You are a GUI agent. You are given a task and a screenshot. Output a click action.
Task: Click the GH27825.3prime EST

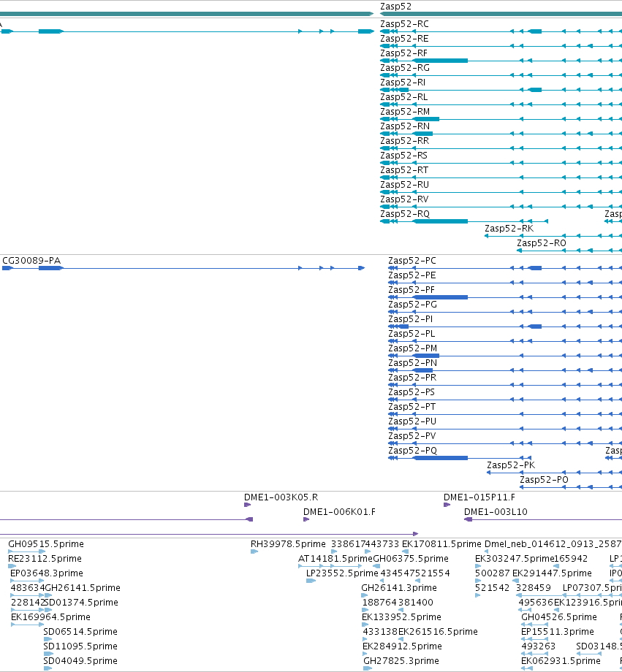[x=401, y=660]
